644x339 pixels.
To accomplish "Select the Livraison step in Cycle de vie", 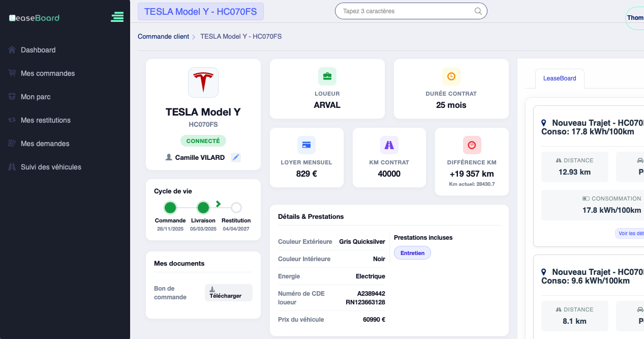I will click(x=203, y=208).
